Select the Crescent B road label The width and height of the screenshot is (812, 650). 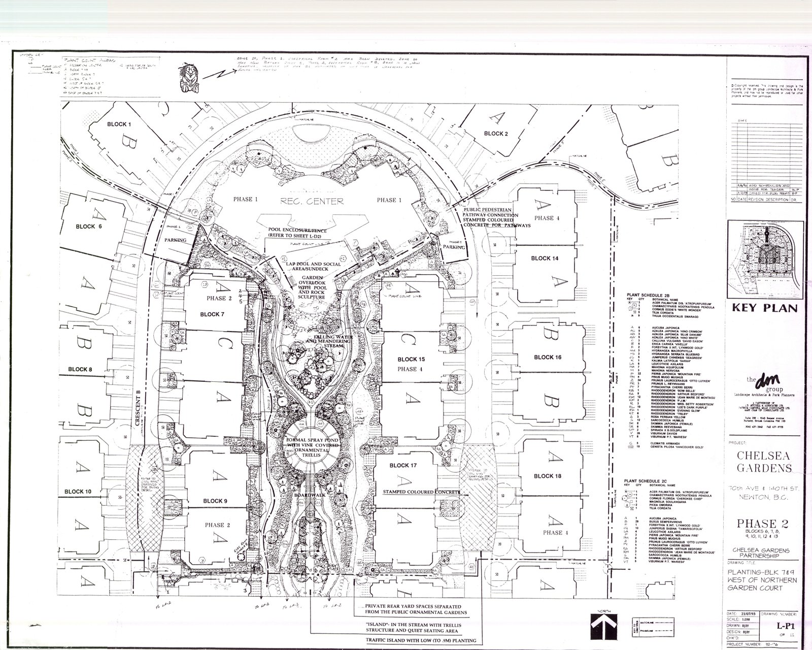[138, 407]
